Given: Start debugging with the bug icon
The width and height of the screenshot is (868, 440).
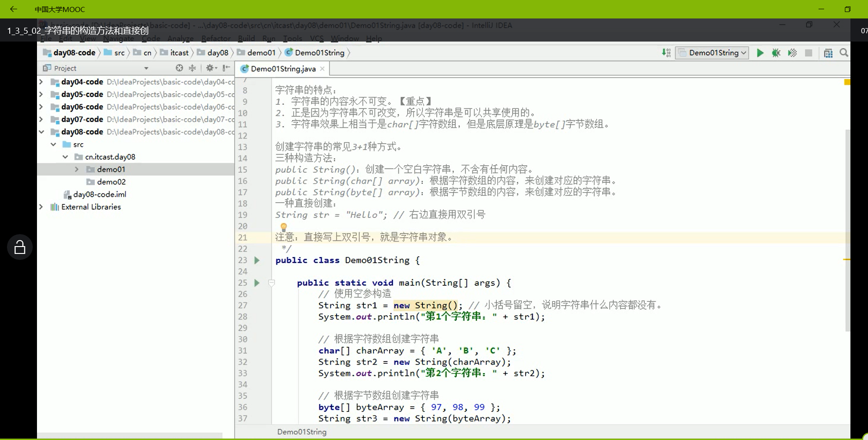Looking at the screenshot, I should 776,53.
